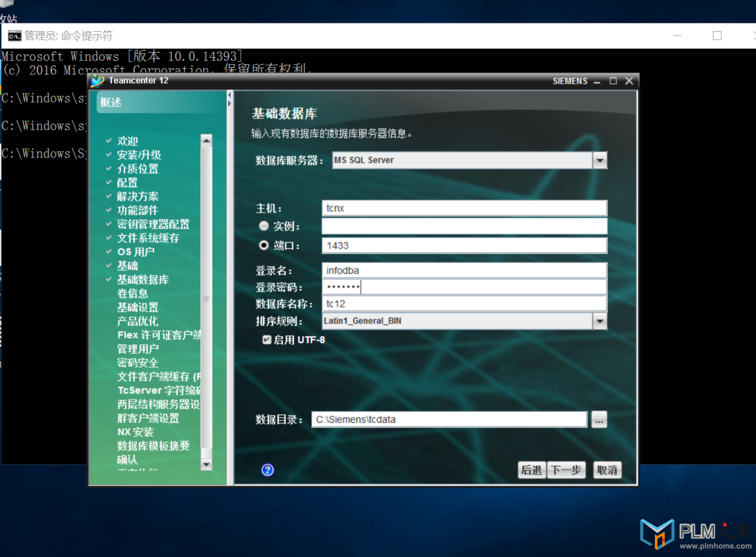This screenshot has width=756, height=557.
Task: Click the 概述 panel header
Action: pos(160,103)
